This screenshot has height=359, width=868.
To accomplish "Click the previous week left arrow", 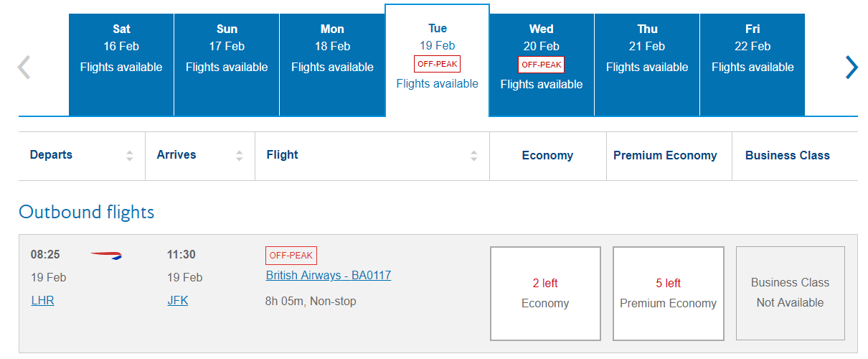I will pyautogui.click(x=24, y=67).
